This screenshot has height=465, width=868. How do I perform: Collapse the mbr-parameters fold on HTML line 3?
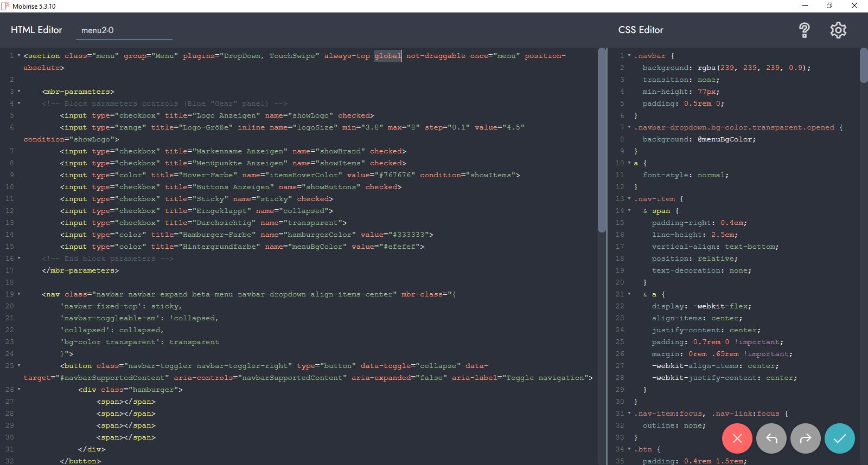[19, 92]
